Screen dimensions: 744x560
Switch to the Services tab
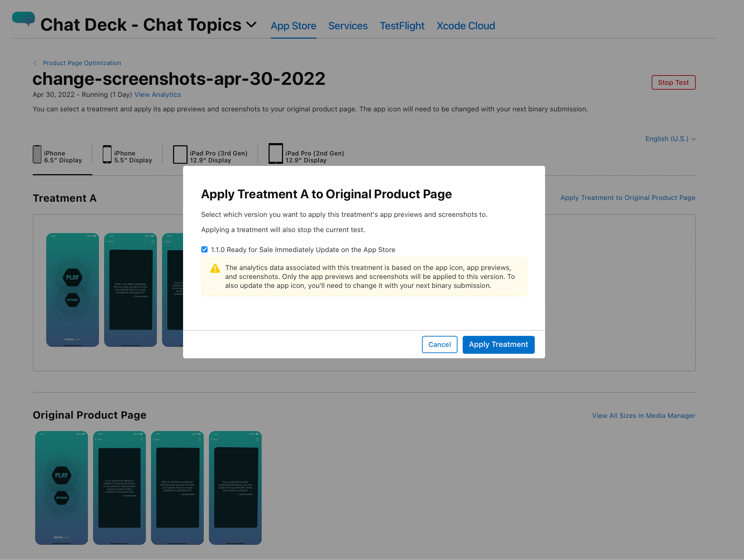pos(348,26)
